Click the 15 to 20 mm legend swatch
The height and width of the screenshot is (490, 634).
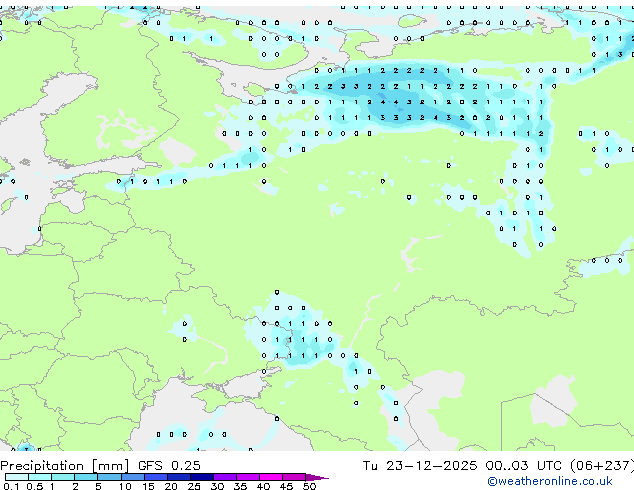[x=156, y=477]
